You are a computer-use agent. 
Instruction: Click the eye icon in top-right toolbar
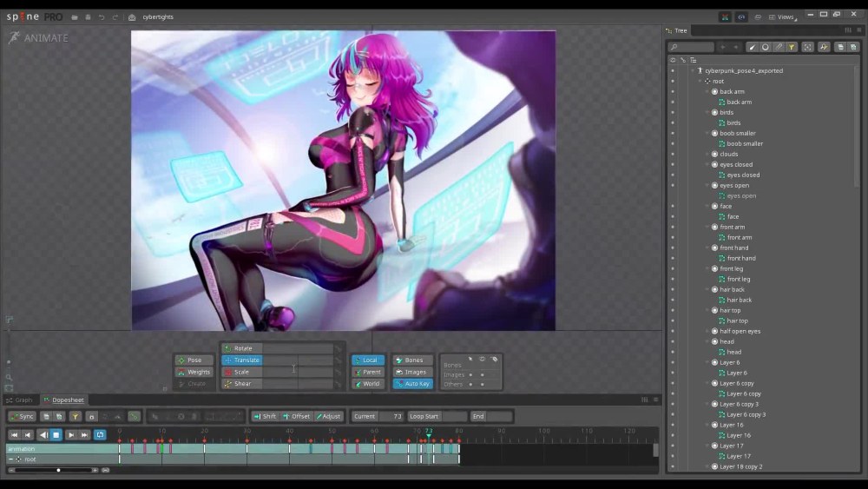(x=741, y=17)
